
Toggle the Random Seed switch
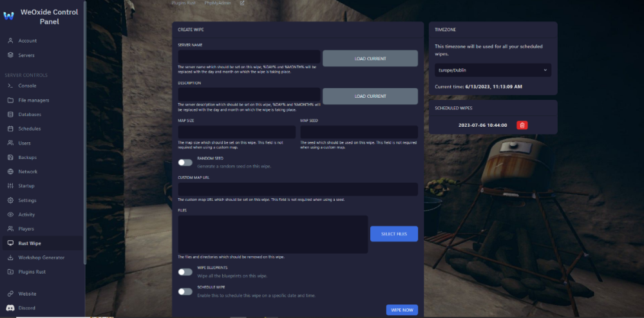click(x=185, y=162)
